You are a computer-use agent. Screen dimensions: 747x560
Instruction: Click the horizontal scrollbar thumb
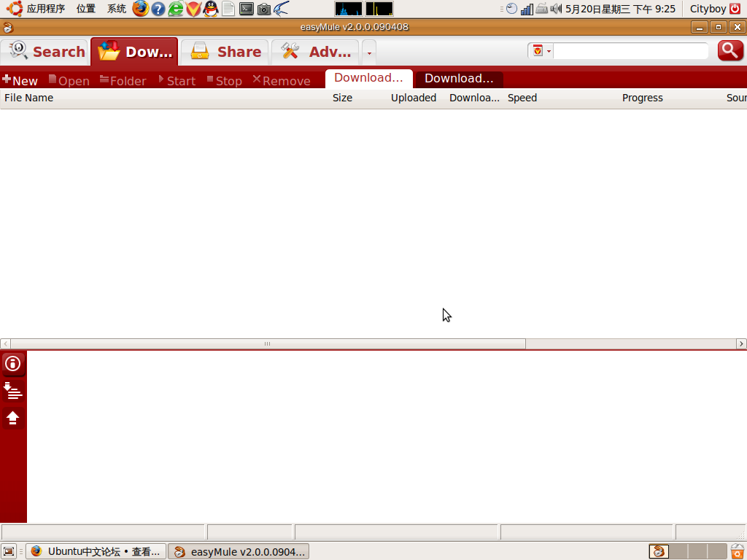coord(268,344)
